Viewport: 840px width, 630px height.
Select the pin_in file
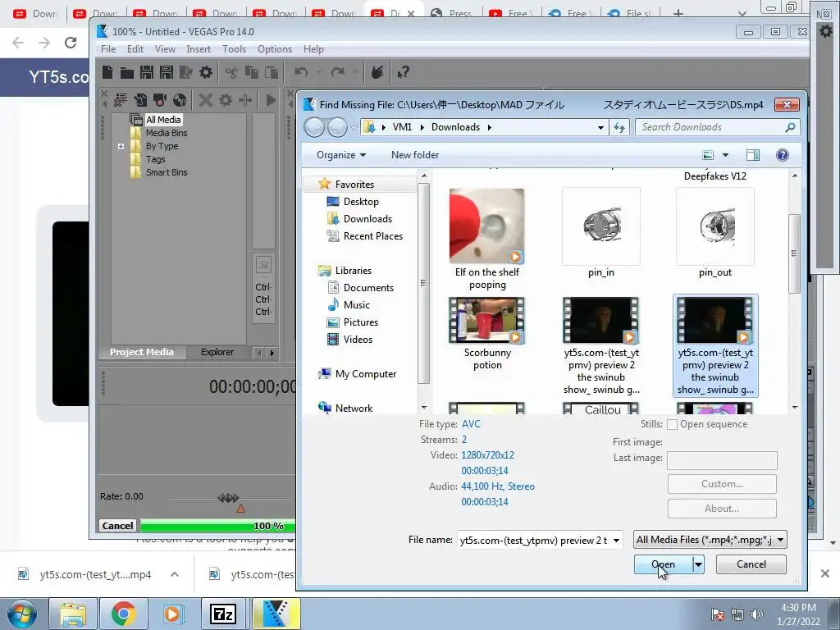pos(600,232)
